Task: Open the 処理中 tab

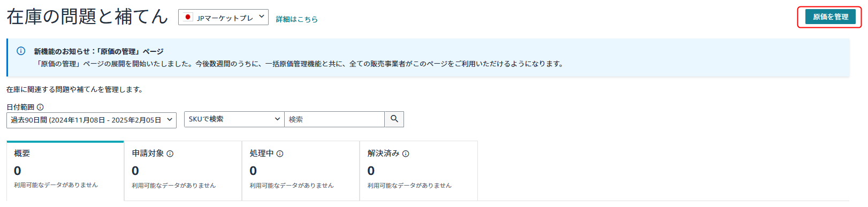Action: [301, 171]
